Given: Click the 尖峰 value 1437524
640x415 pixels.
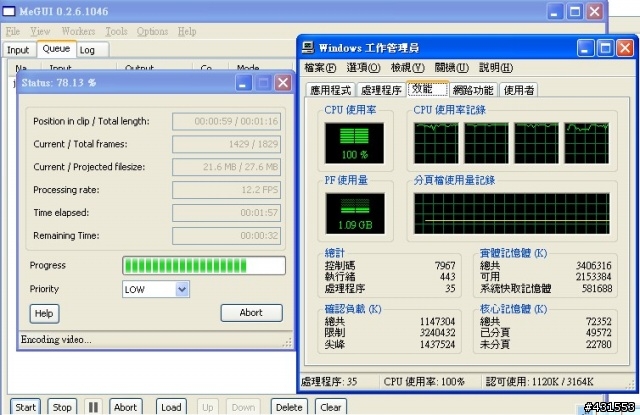Looking at the screenshot, I should coord(438,344).
